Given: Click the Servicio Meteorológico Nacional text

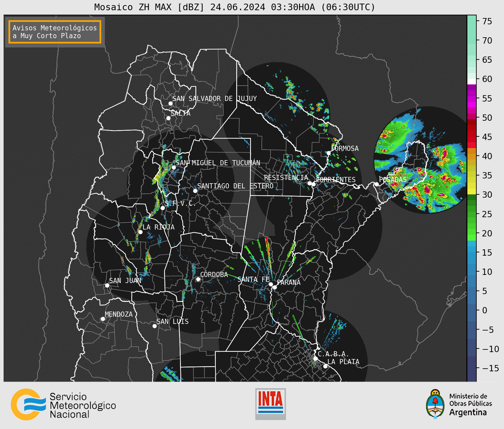Looking at the screenshot, I should pyautogui.click(x=83, y=406).
